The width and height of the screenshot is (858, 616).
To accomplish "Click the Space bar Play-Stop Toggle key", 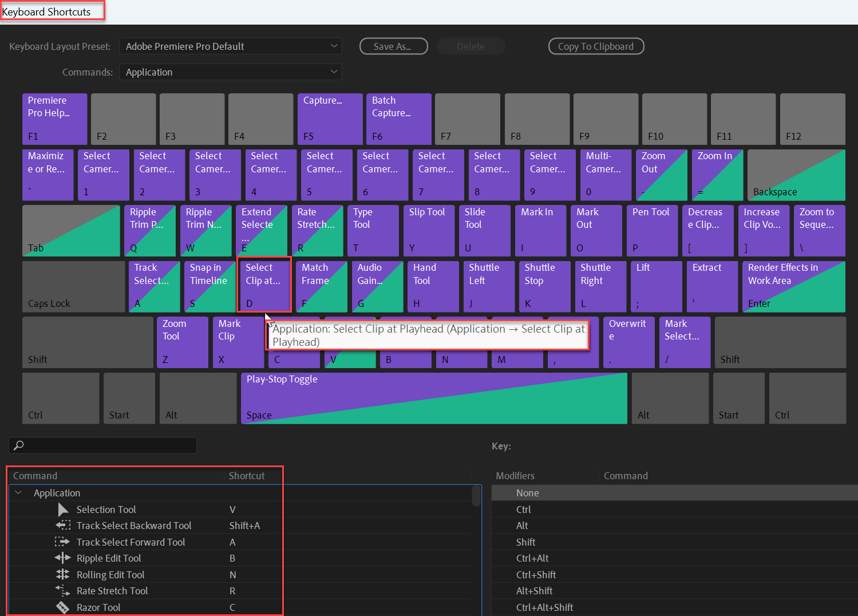I will click(434, 398).
